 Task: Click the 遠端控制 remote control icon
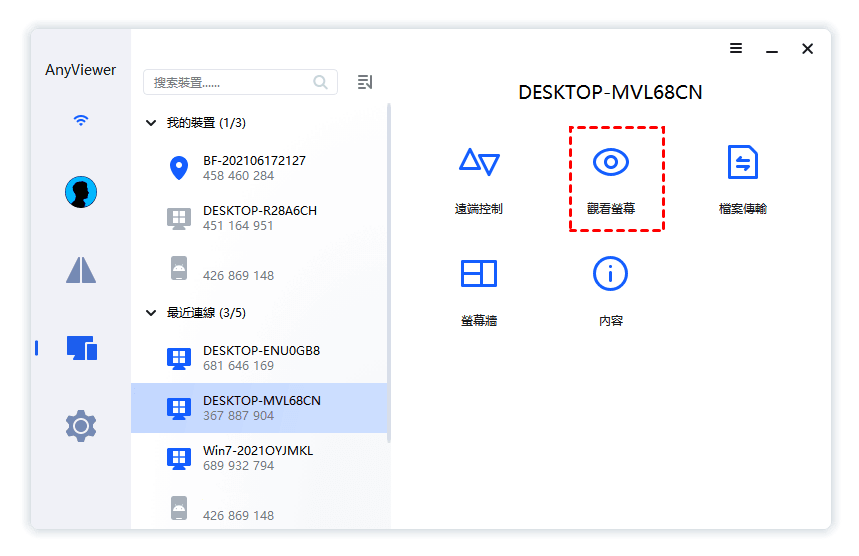pyautogui.click(x=478, y=163)
